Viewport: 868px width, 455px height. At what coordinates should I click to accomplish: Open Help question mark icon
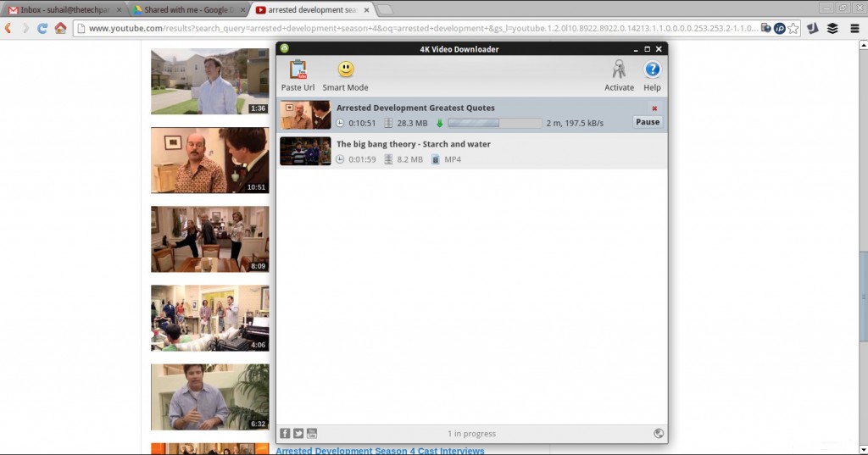point(652,69)
